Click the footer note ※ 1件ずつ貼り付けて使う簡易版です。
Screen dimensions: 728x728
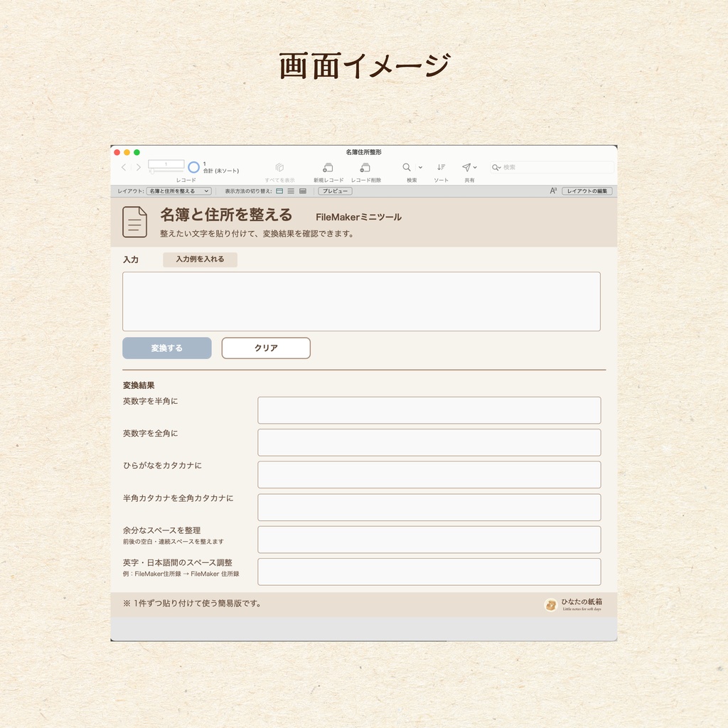pos(192,603)
